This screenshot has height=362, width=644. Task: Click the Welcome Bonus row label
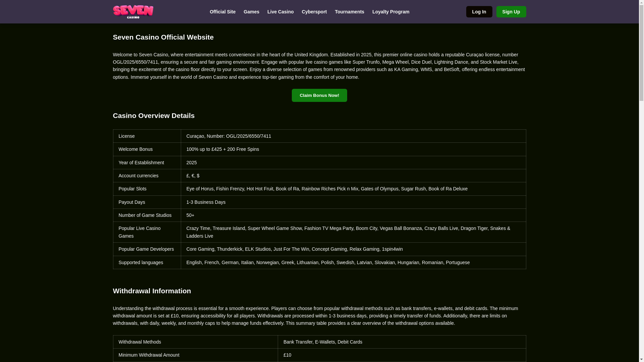point(147,149)
